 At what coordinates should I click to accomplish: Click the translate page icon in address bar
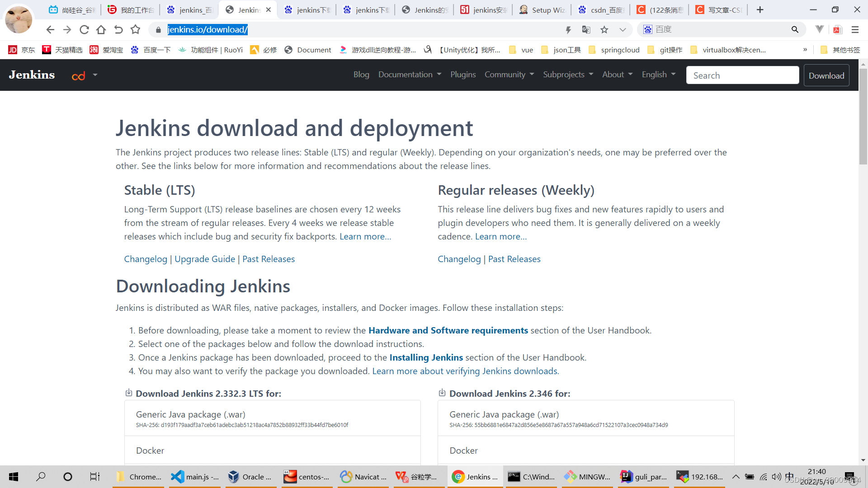click(586, 30)
